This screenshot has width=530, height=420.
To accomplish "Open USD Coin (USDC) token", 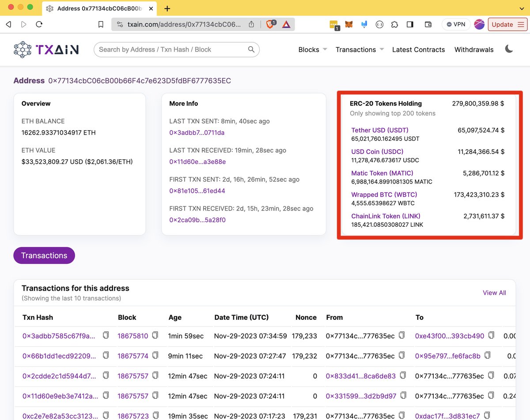I will (377, 151).
